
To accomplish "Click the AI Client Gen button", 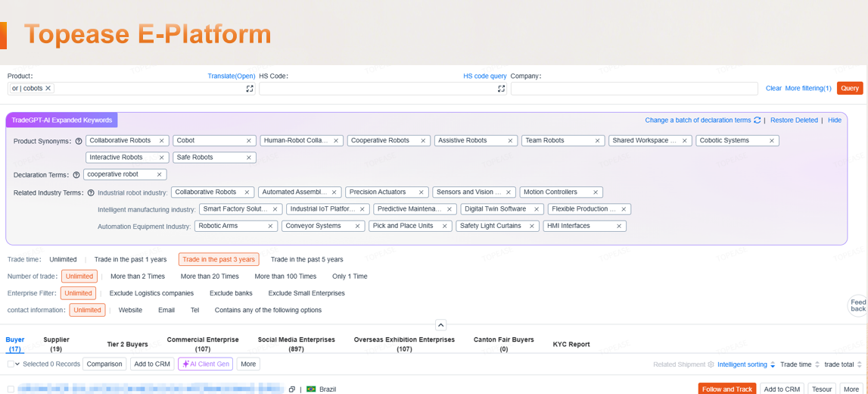I will (x=205, y=364).
